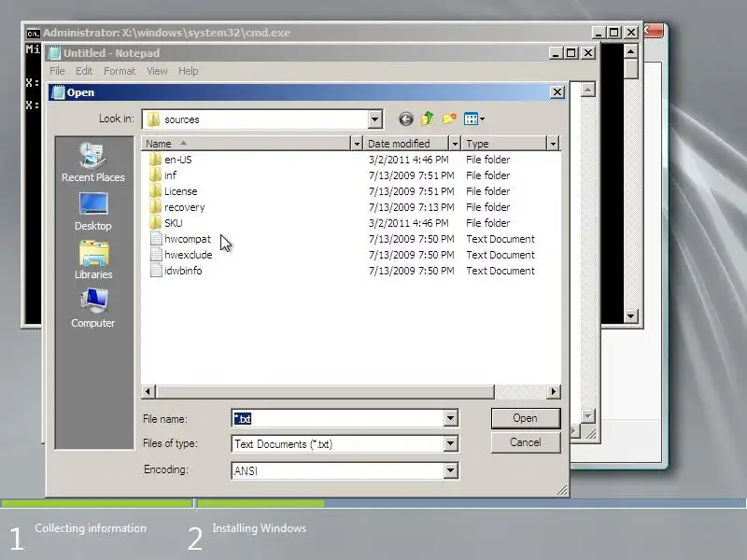747x560 pixels.
Task: Sort by the Date modified column header
Action: pyautogui.click(x=406, y=144)
